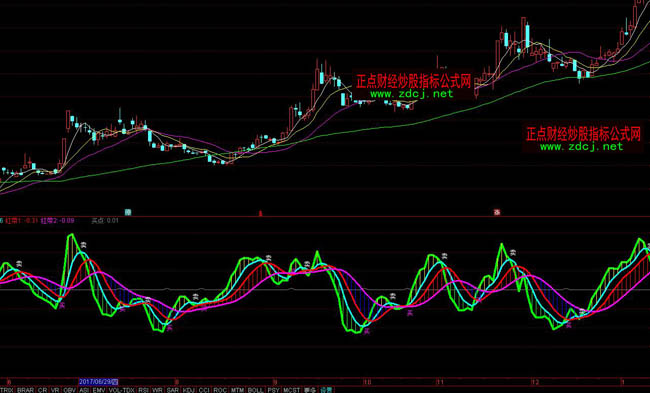This screenshot has width=650, height=393.
Task: Open the SAR indicator tab
Action: [173, 390]
